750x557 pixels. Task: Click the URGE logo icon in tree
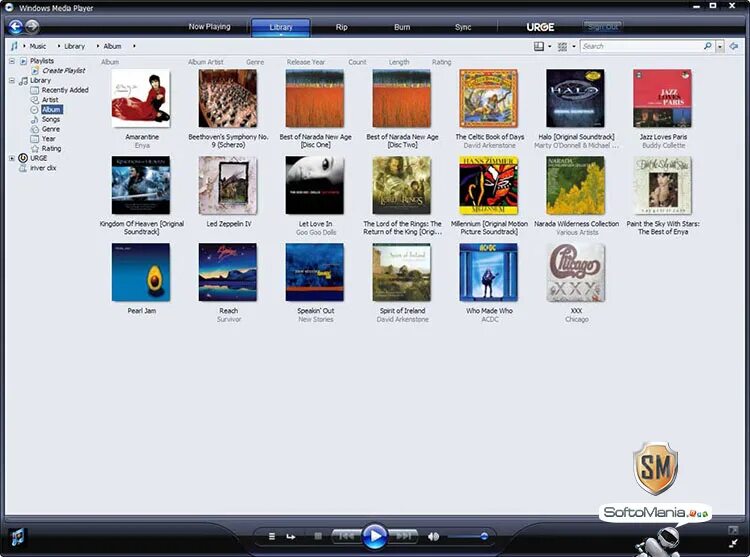pos(22,158)
